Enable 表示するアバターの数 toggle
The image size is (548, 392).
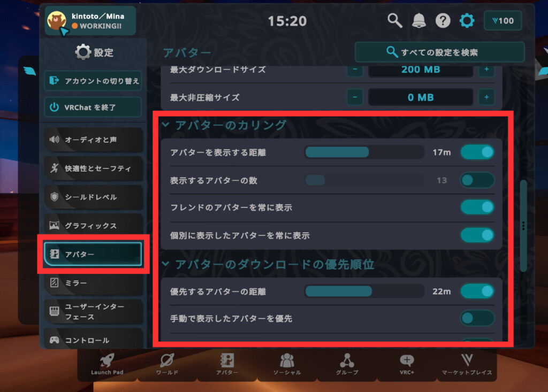477,180
